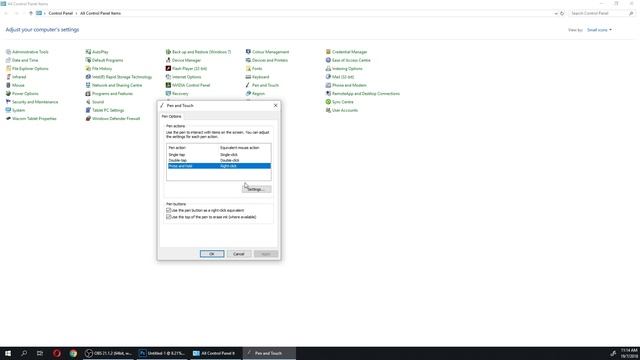Open Flash Player (32-bit) icon
Viewport: 640px width, 360px height.
click(168, 69)
